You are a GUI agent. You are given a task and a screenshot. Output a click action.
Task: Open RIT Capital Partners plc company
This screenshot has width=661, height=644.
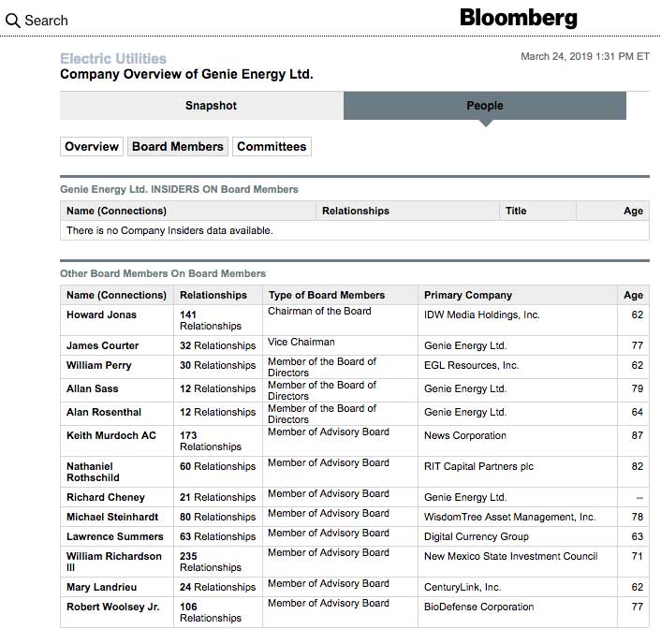(x=478, y=466)
